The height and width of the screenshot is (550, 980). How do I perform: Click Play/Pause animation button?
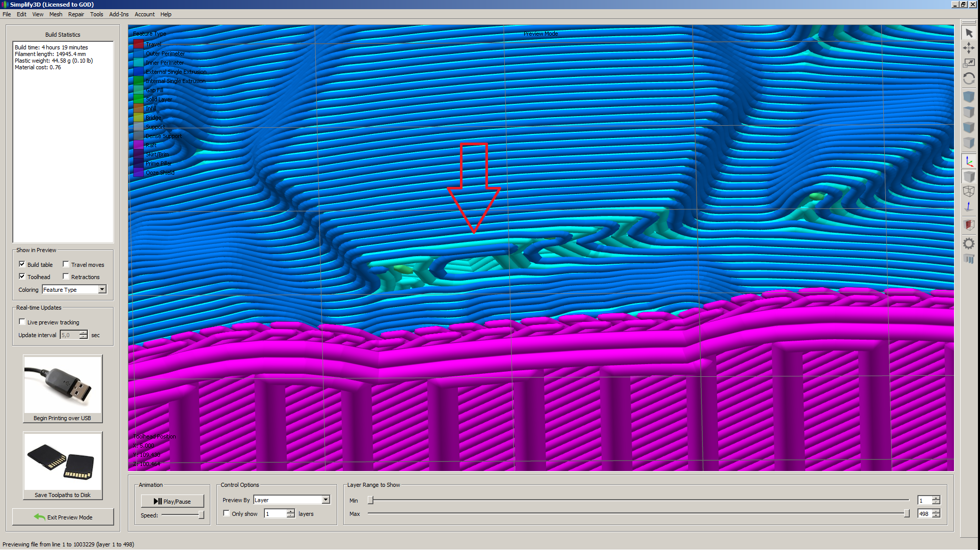[x=172, y=501]
